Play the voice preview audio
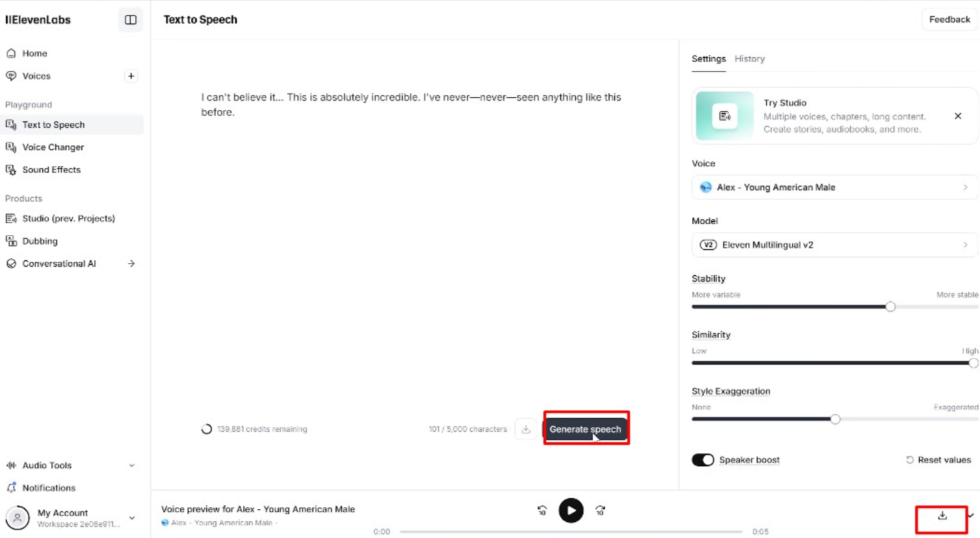Image resolution: width=980 pixels, height=538 pixels. tap(571, 511)
